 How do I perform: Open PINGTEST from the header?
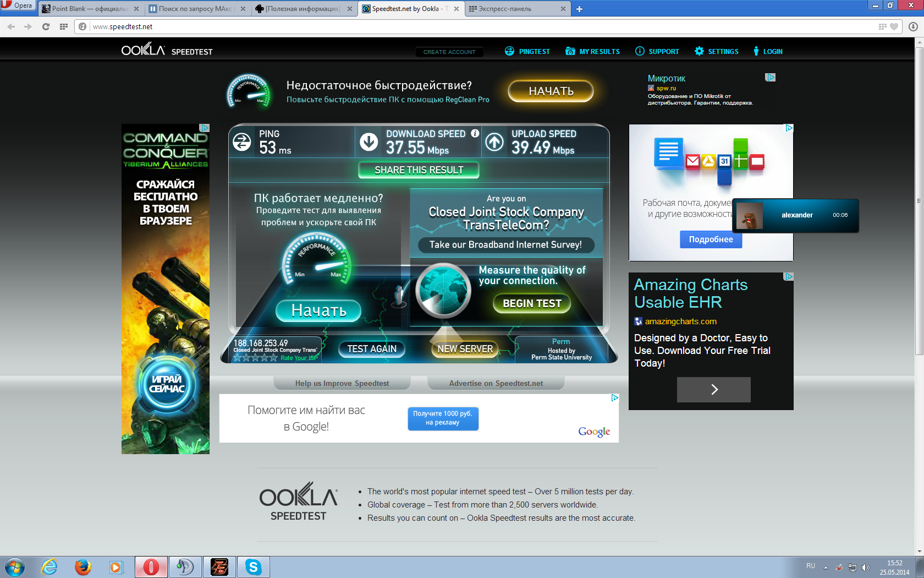[527, 51]
